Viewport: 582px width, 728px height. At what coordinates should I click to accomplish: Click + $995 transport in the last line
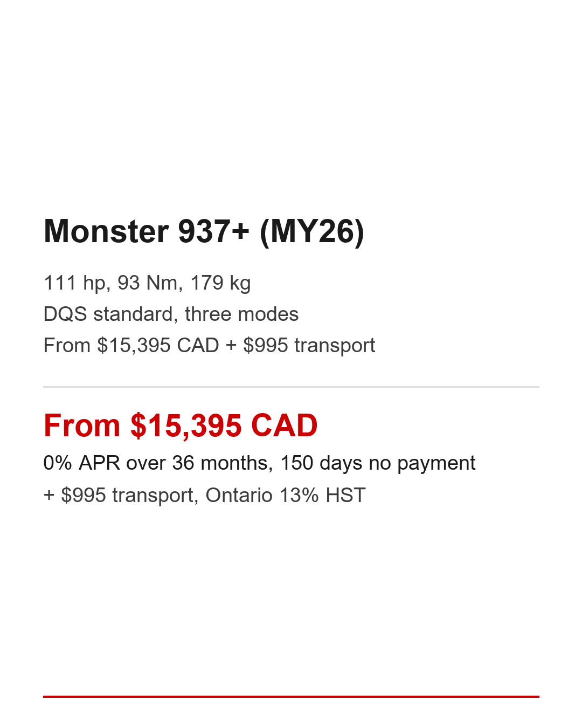(x=119, y=495)
